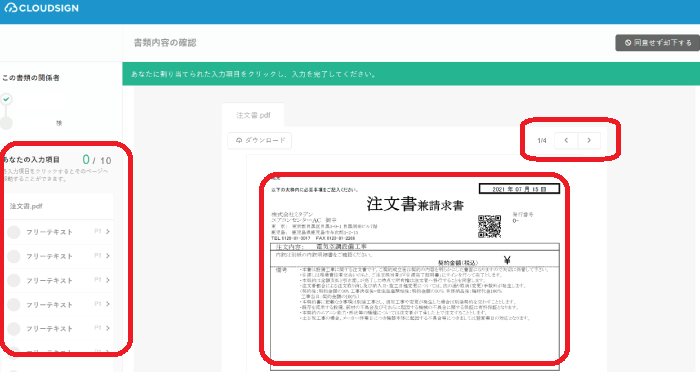The height and width of the screenshot is (372, 700).
Task: Open the first フリーテキスト input item
Action: point(58,232)
